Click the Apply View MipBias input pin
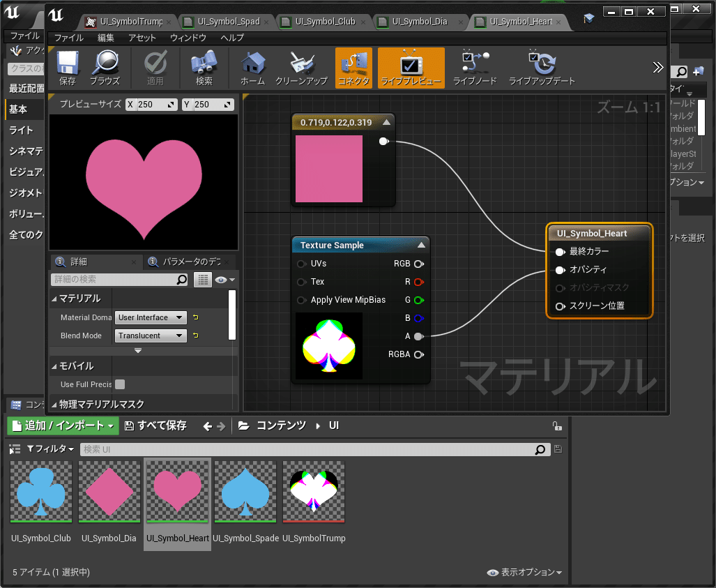Screen dimensions: 716x588 point(301,300)
